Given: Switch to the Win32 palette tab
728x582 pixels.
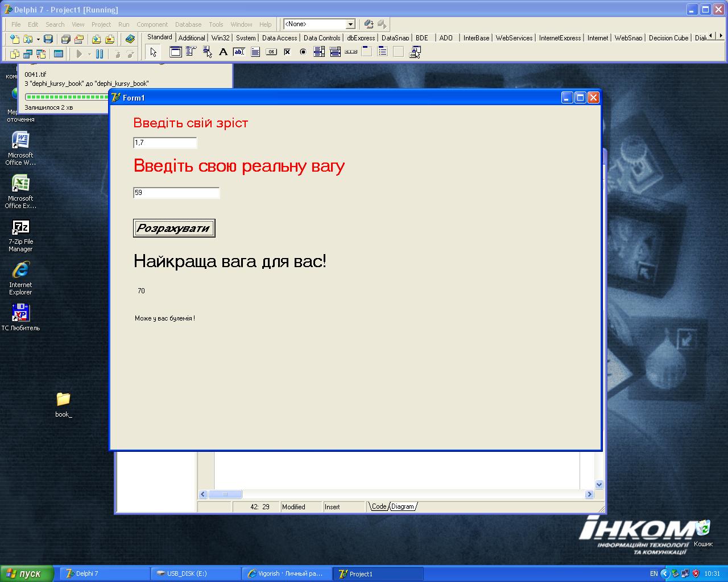Looking at the screenshot, I should (221, 38).
